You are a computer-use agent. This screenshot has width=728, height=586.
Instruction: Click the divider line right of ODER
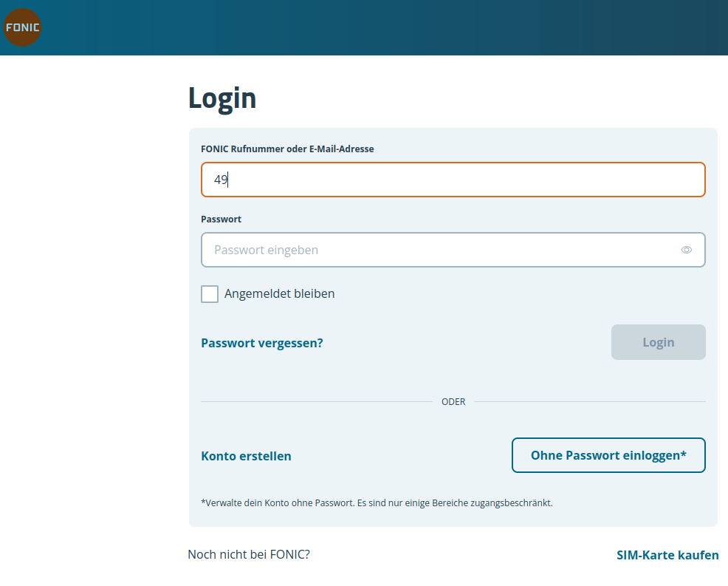pyautogui.click(x=589, y=402)
